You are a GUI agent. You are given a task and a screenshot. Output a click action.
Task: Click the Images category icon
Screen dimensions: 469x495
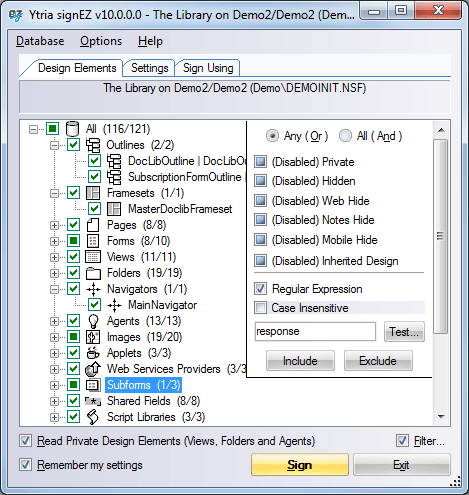[93, 337]
